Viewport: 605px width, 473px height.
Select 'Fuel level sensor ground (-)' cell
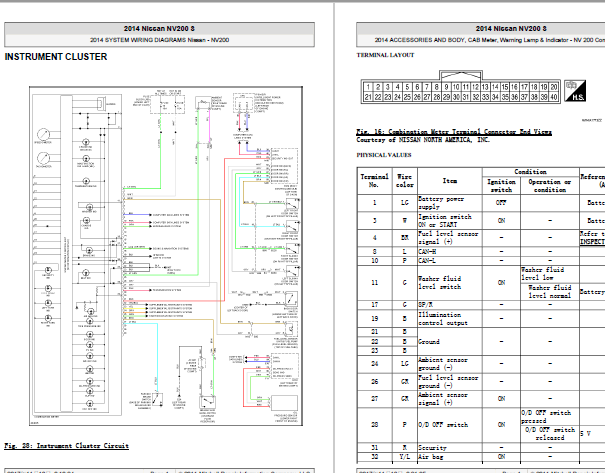[450, 382]
